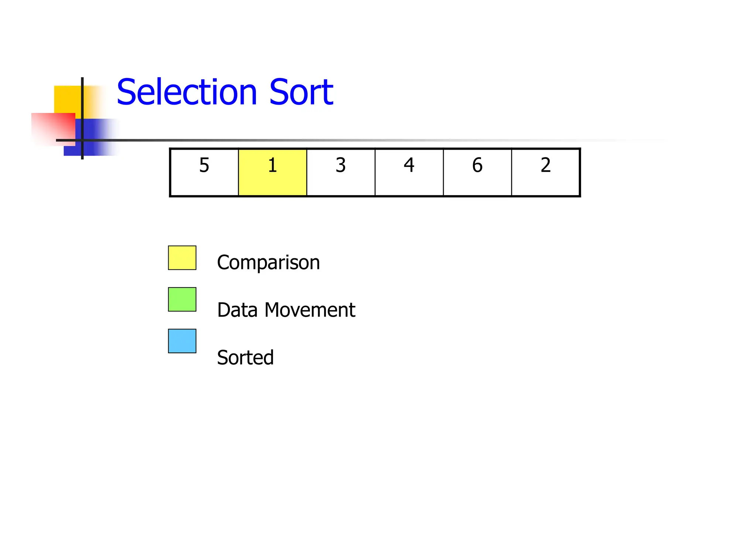Click the word "Sort" in the title

pyautogui.click(x=301, y=92)
